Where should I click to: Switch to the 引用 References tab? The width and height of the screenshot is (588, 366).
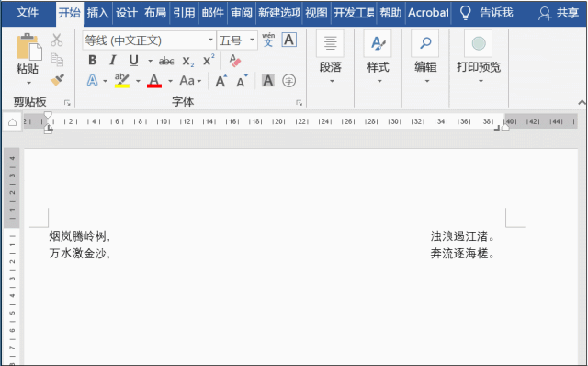(x=184, y=13)
